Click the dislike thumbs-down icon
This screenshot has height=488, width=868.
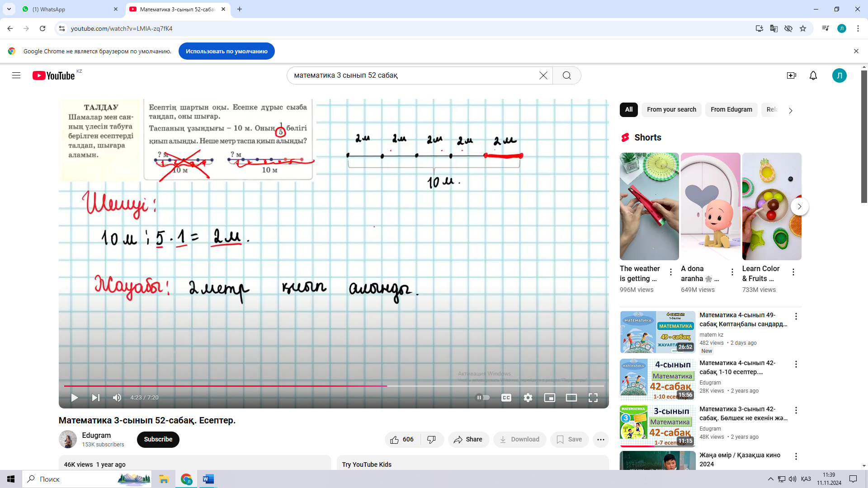pos(431,439)
